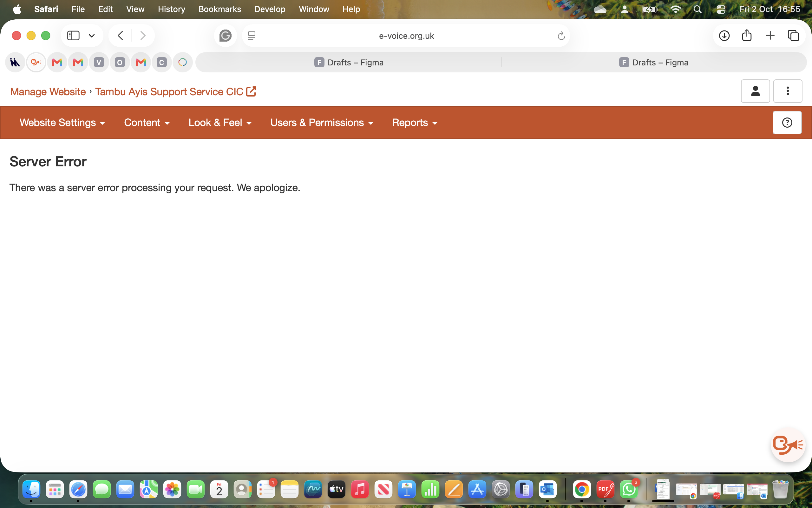Expand the Website Settings dropdown
The image size is (812, 508).
pos(62,123)
